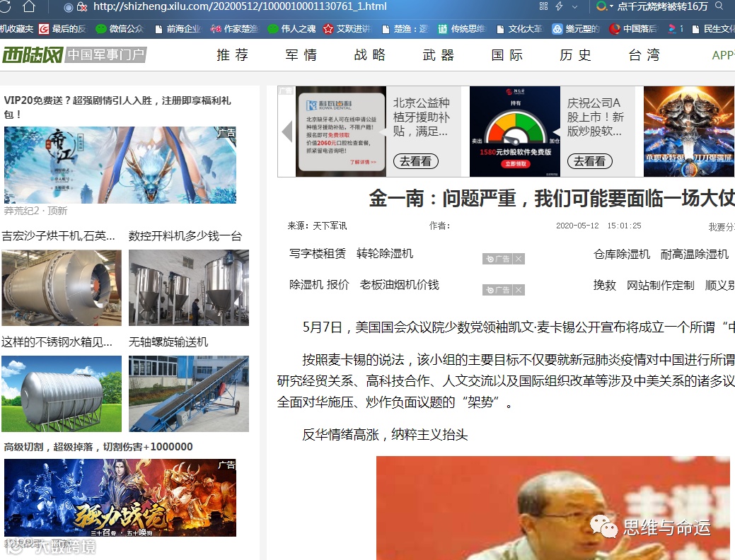Open the 无轴螺旋输送机 ad link
The height and width of the screenshot is (560, 735).
point(168,342)
